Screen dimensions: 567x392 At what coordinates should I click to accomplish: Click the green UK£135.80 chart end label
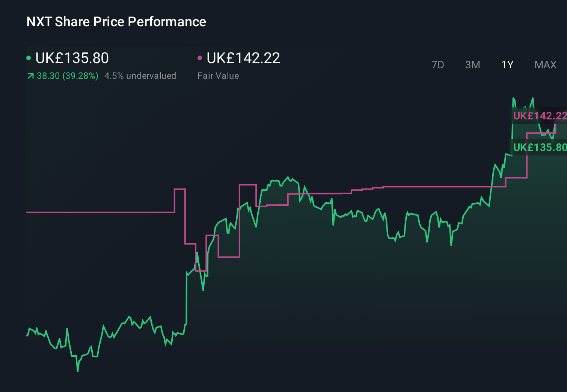tap(539, 147)
